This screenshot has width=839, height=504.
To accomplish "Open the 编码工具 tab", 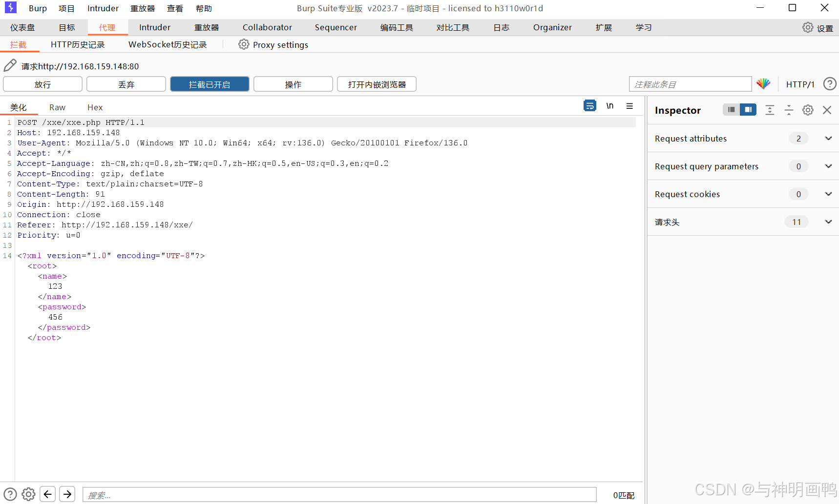I will (x=397, y=27).
